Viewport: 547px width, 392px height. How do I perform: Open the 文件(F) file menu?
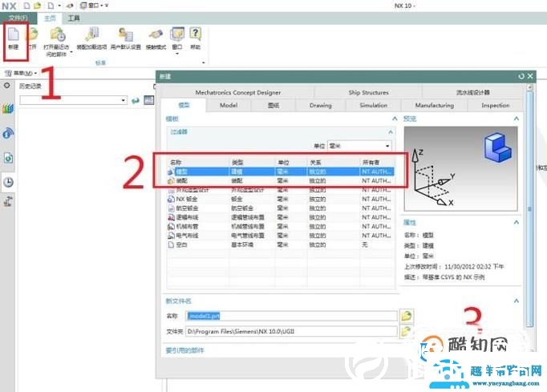pyautogui.click(x=18, y=18)
